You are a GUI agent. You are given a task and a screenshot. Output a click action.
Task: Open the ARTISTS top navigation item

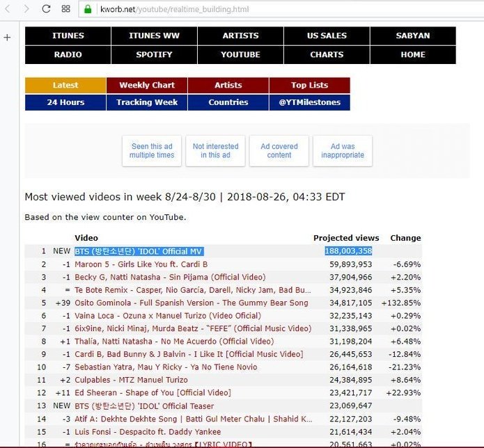(x=240, y=35)
